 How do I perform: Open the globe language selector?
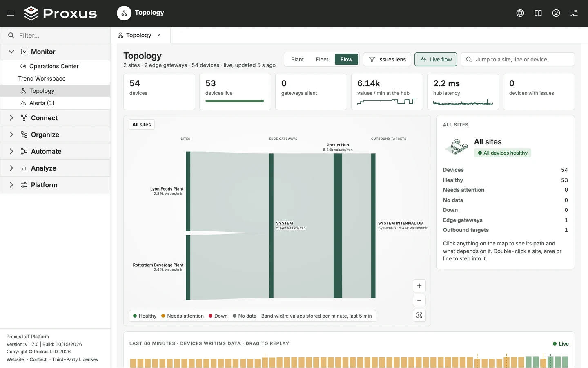coord(520,13)
